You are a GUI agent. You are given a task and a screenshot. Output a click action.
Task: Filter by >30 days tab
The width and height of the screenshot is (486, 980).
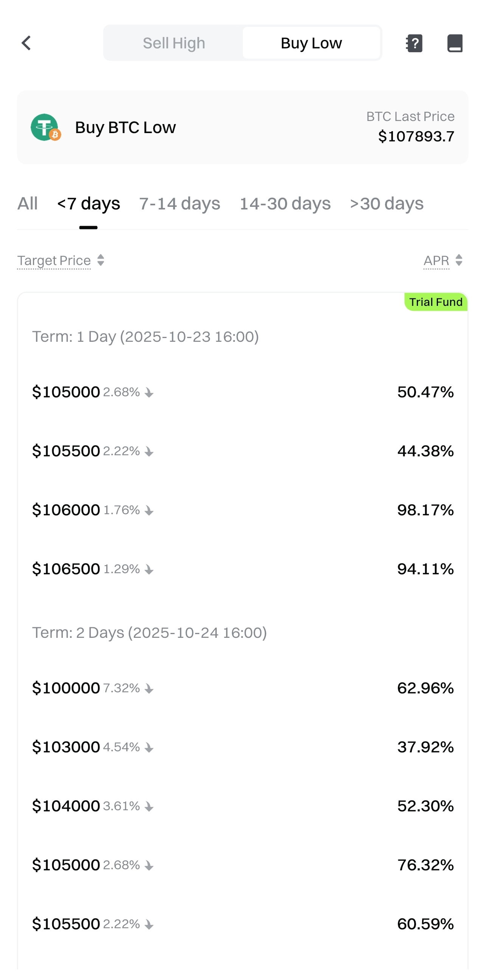[x=386, y=203]
